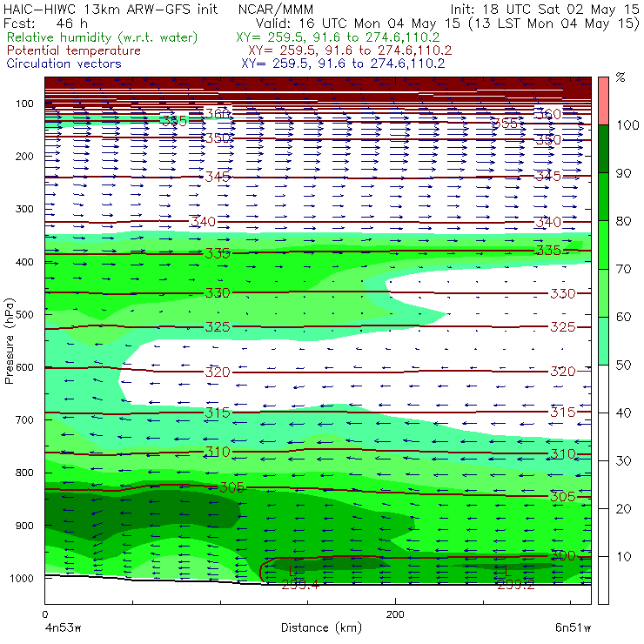Click the 500 tick on pressure axis
Screen dimensions: 644x644
24,315
